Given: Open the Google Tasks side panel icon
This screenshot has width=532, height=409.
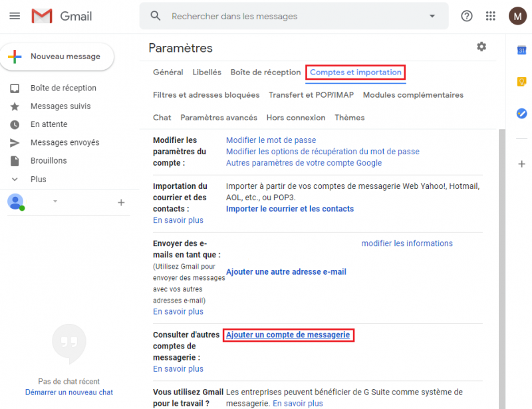Looking at the screenshot, I should pyautogui.click(x=522, y=113).
